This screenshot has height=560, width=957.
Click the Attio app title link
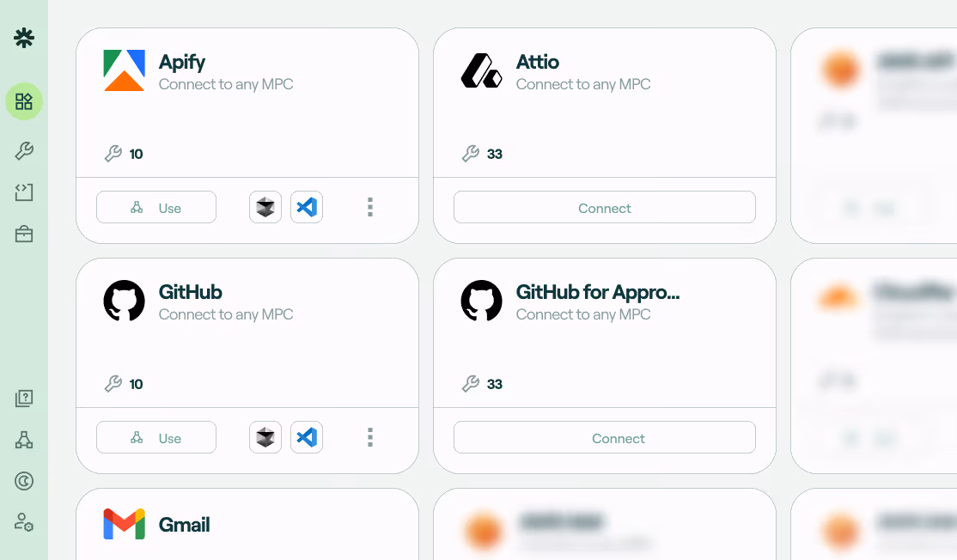pos(537,62)
